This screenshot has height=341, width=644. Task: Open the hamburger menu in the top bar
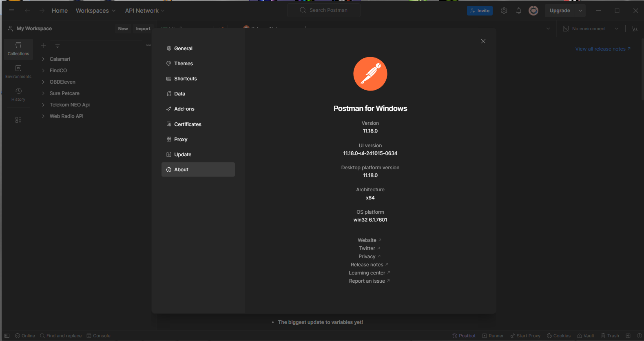[11, 11]
